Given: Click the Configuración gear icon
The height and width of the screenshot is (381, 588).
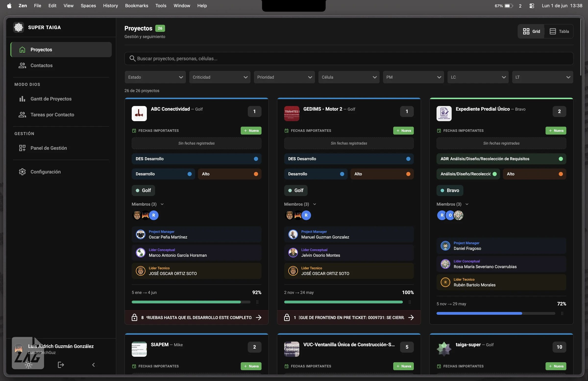Looking at the screenshot, I should (22, 172).
